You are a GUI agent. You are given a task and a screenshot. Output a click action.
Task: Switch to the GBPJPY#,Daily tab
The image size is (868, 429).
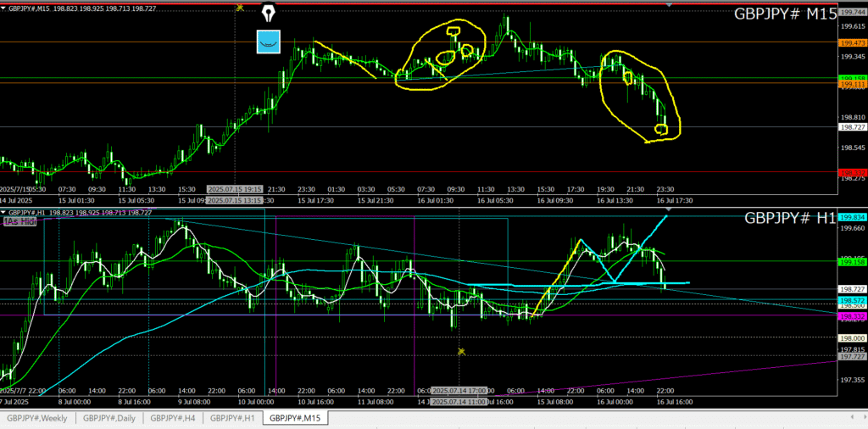(108, 418)
